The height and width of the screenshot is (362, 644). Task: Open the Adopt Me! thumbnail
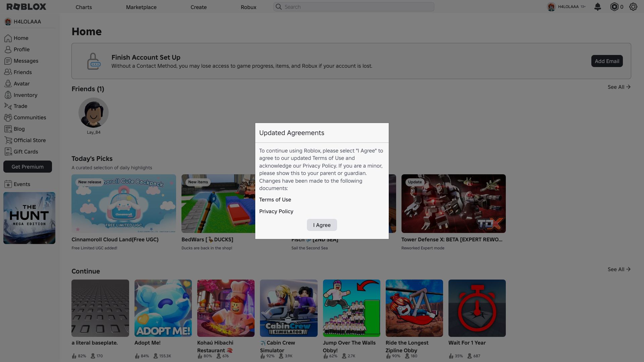(163, 308)
